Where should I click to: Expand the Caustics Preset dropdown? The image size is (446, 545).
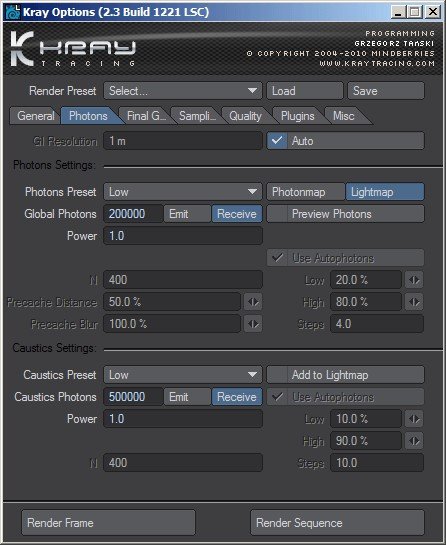tap(183, 375)
